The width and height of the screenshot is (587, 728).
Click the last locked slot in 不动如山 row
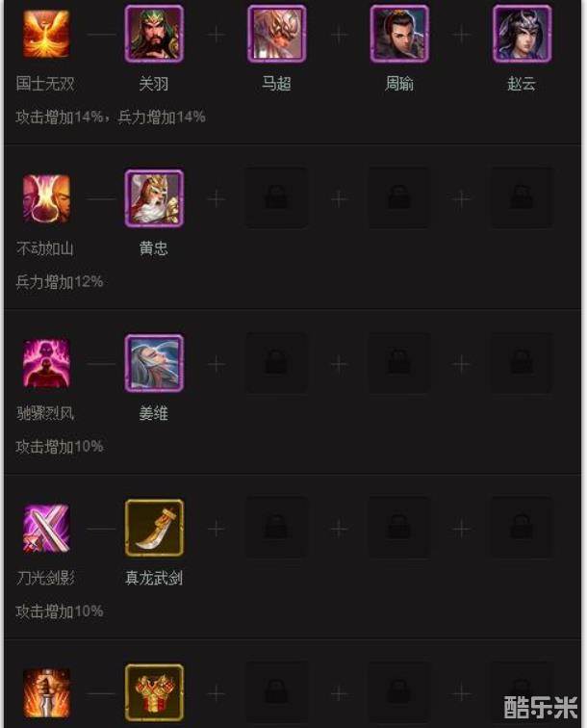point(522,198)
